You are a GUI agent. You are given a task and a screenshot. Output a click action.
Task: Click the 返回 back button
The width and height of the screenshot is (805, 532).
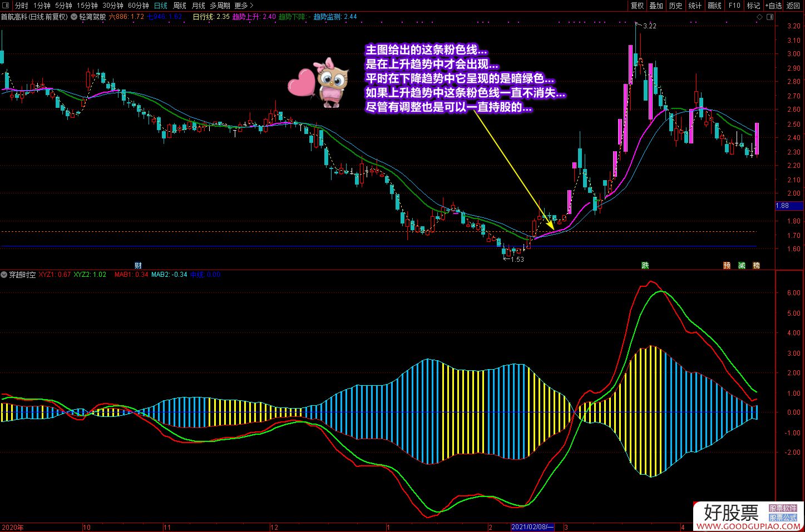(793, 6)
